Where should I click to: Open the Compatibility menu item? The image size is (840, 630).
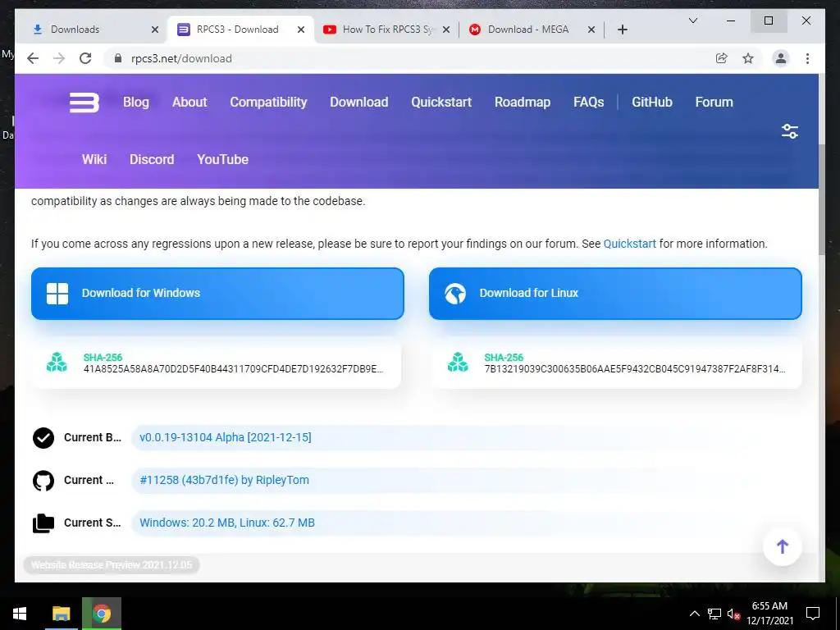pyautogui.click(x=268, y=103)
